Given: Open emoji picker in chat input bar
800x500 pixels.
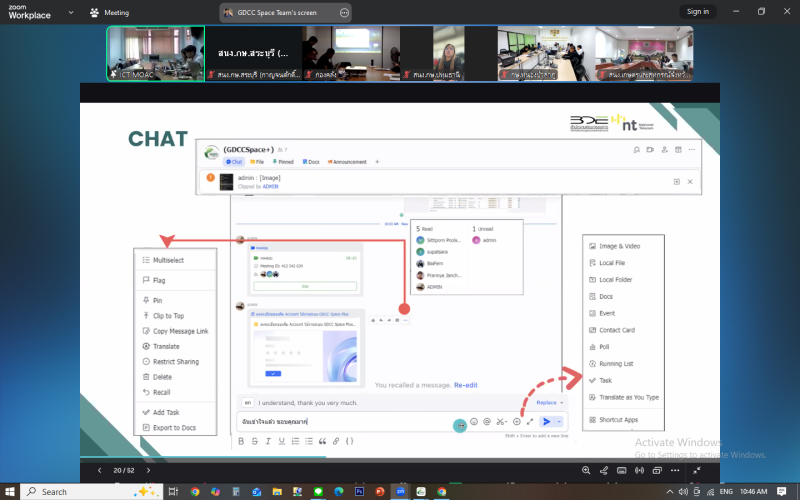Looking at the screenshot, I should (474, 422).
